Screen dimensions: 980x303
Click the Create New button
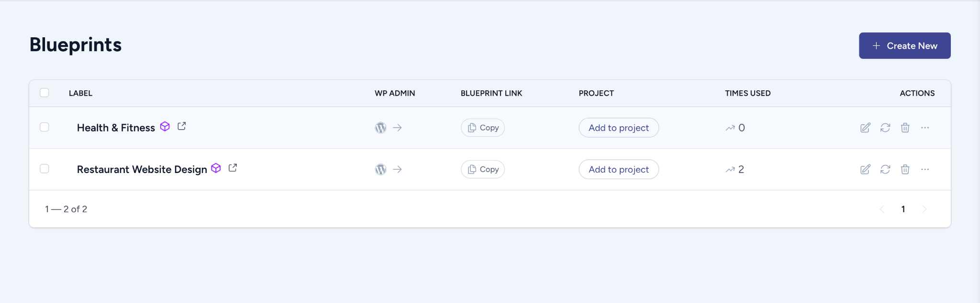904,45
